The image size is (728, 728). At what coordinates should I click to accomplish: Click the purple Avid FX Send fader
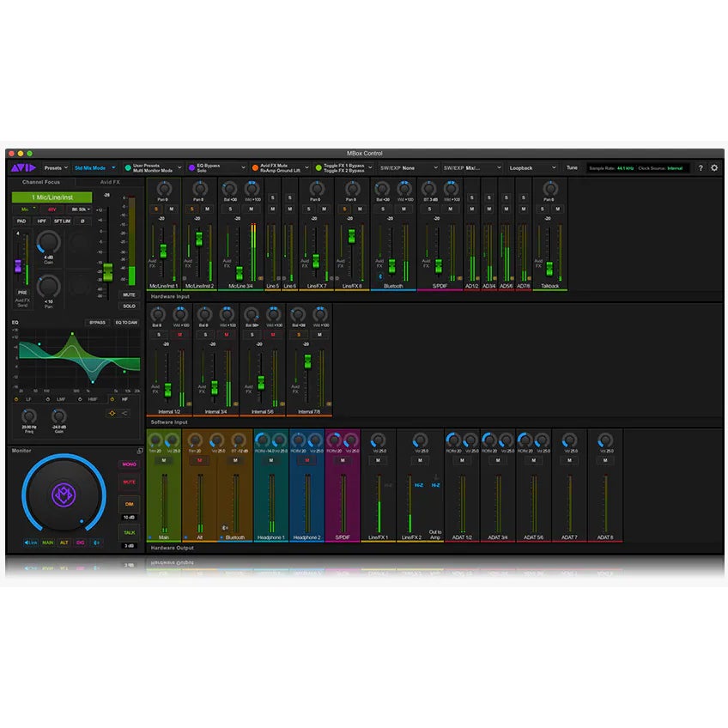18,266
